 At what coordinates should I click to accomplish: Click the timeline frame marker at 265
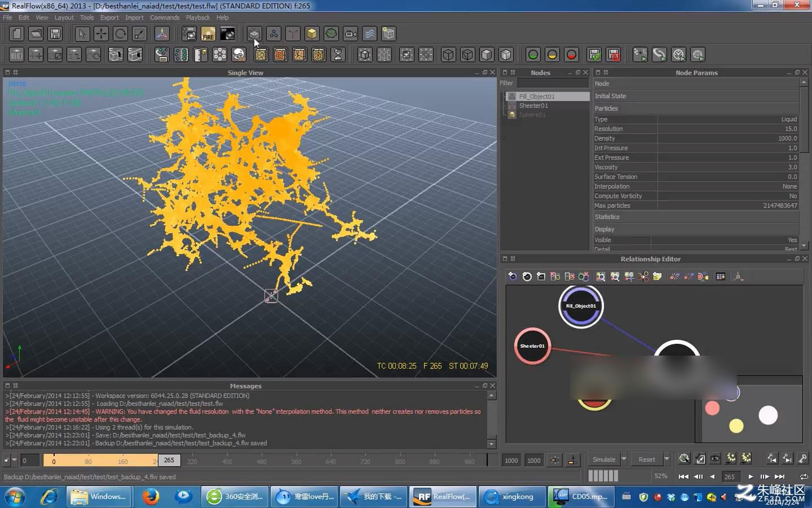169,460
